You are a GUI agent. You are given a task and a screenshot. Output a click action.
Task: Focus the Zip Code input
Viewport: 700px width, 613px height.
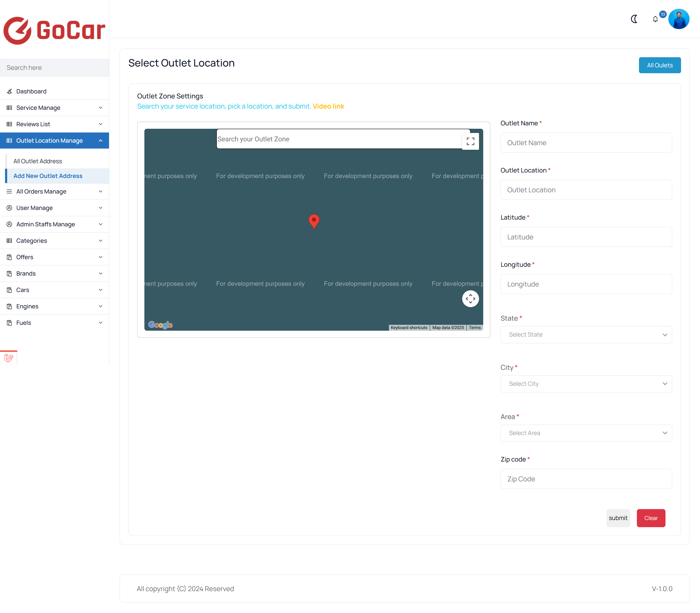point(586,479)
